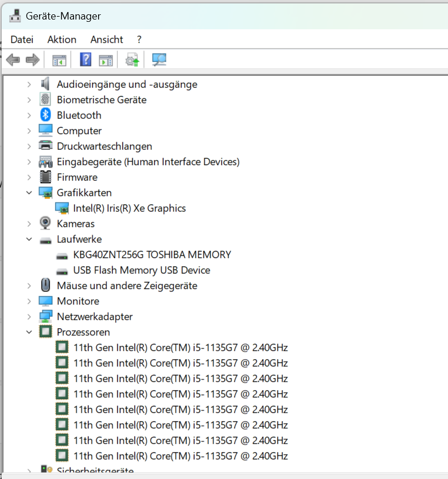
Task: Click the screen icon beside Monitore
Action: 45,301
